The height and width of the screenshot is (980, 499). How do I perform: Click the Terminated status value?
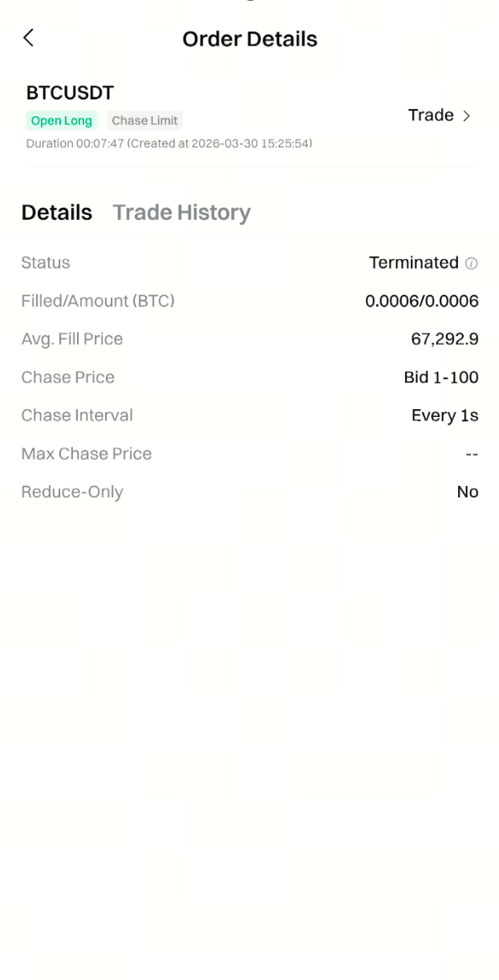(413, 263)
